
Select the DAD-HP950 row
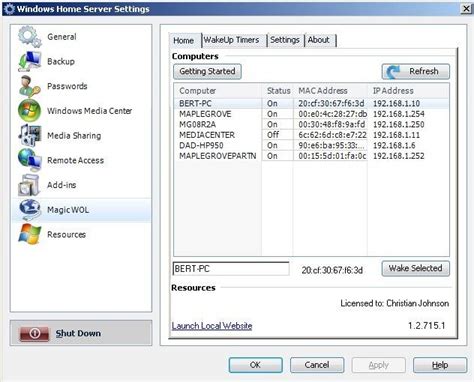311,145
